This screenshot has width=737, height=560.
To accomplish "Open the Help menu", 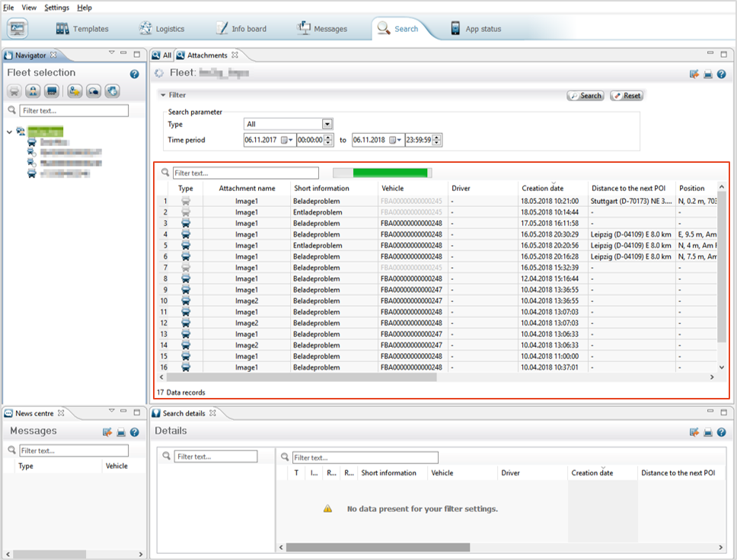I will (85, 8).
